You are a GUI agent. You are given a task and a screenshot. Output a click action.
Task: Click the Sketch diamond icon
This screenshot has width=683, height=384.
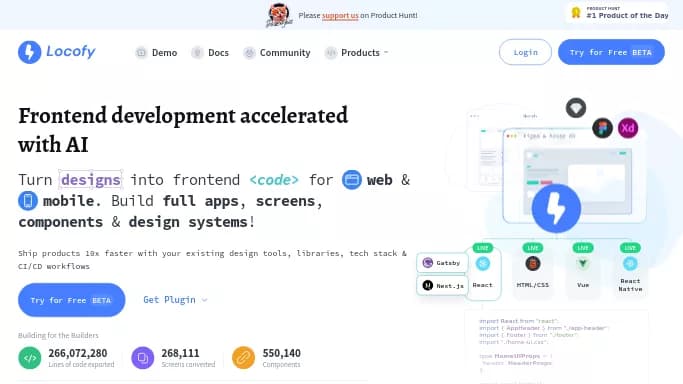[x=576, y=108]
